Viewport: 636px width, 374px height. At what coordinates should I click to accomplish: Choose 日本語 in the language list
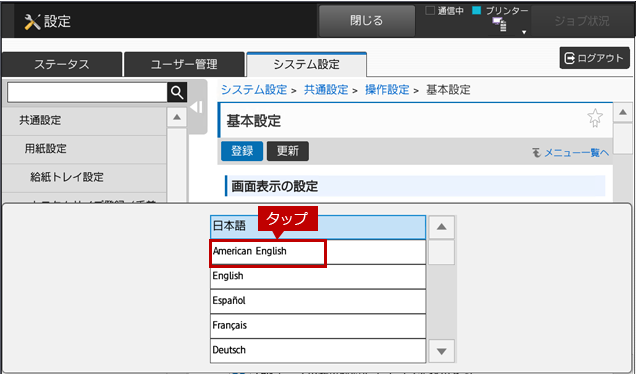tap(318, 227)
